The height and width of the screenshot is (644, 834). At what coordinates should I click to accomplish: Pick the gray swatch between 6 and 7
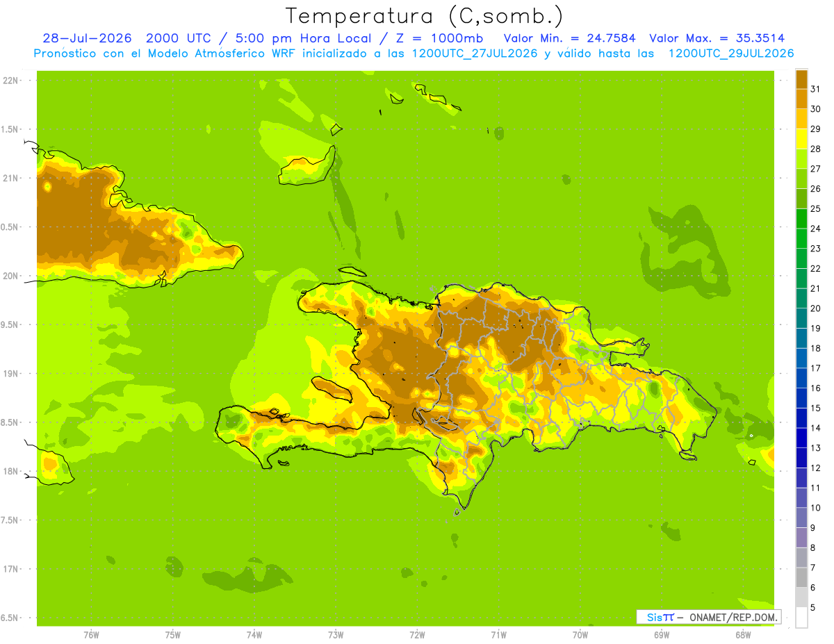801,577
